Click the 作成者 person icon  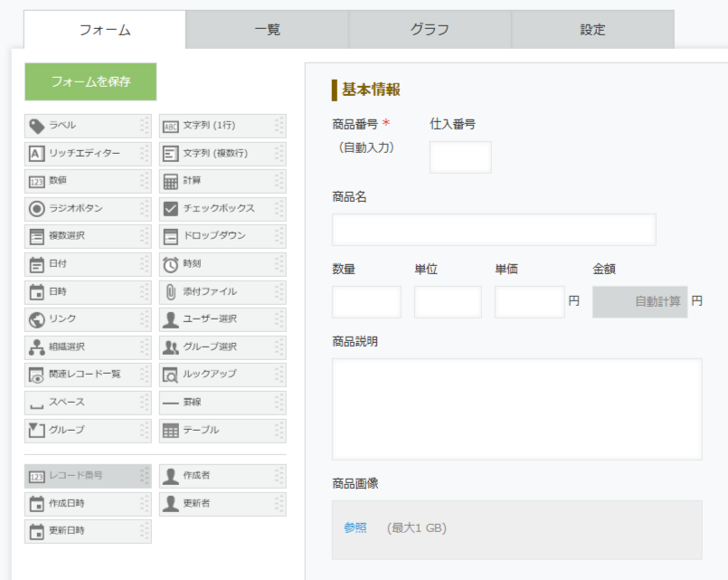pos(170,477)
